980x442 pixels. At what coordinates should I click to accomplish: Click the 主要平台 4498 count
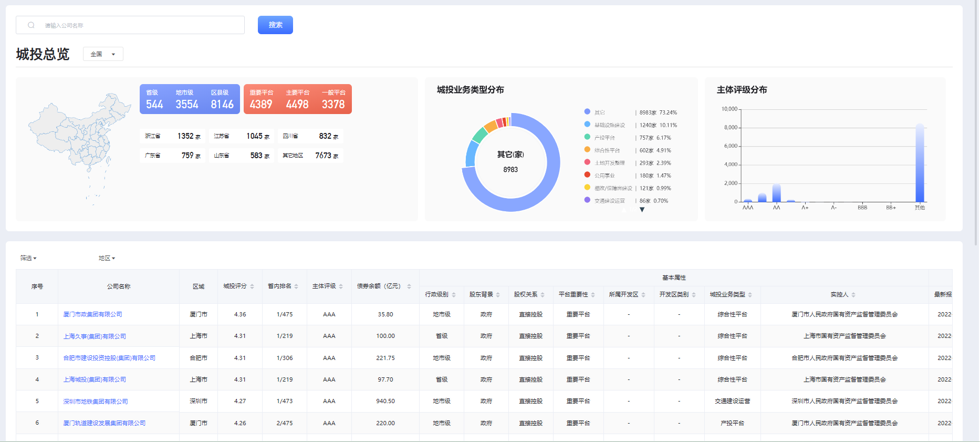coord(297,105)
